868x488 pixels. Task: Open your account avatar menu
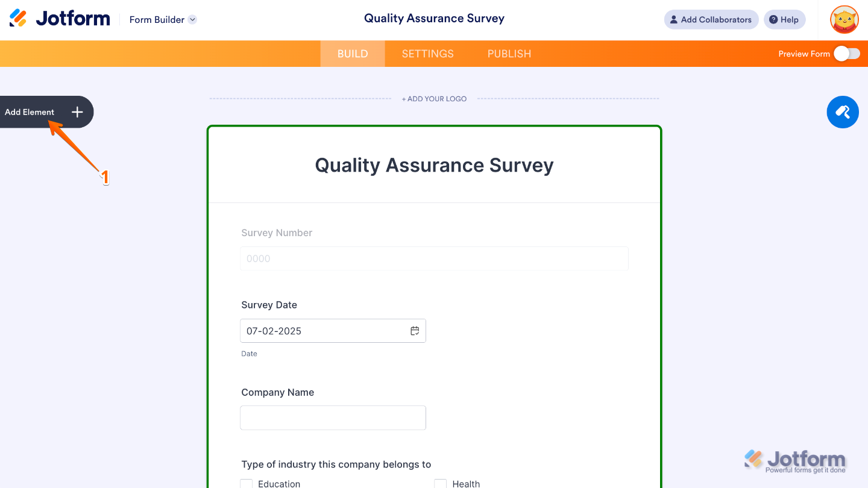click(844, 19)
